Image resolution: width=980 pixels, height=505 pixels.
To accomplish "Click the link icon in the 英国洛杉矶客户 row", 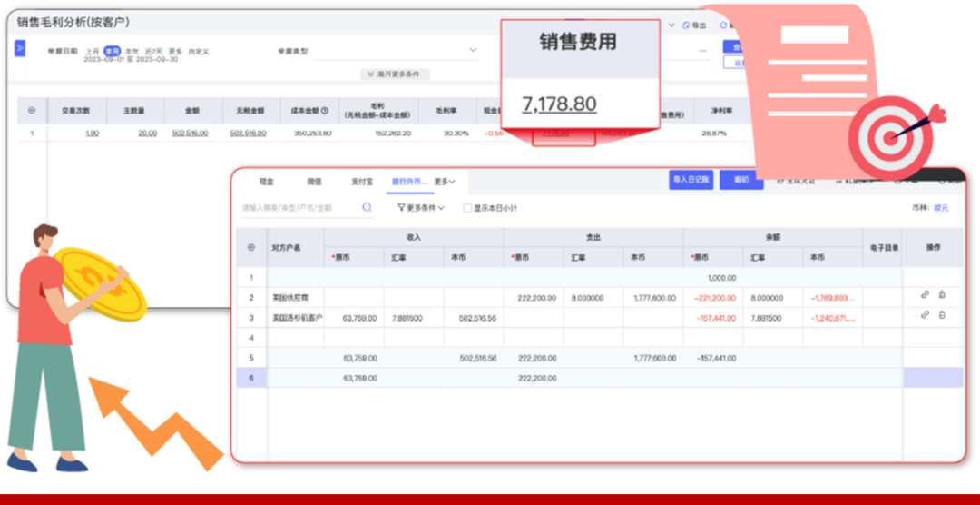I will click(925, 315).
